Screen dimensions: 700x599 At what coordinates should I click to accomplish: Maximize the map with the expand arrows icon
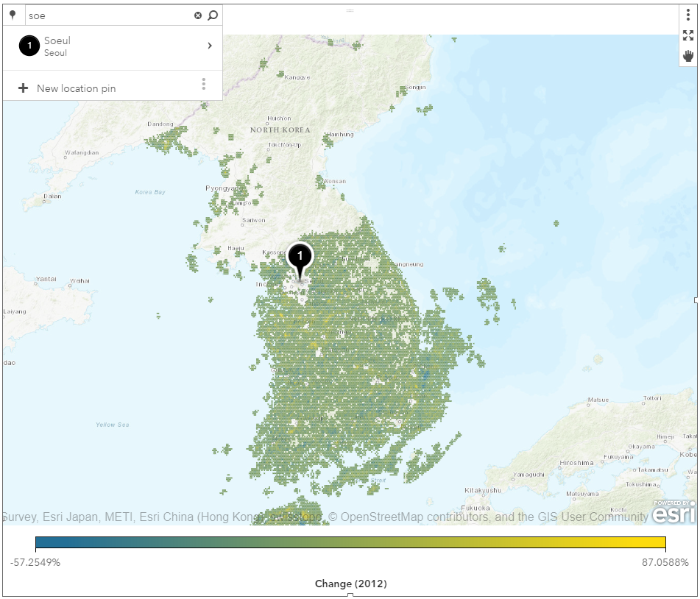pos(688,35)
